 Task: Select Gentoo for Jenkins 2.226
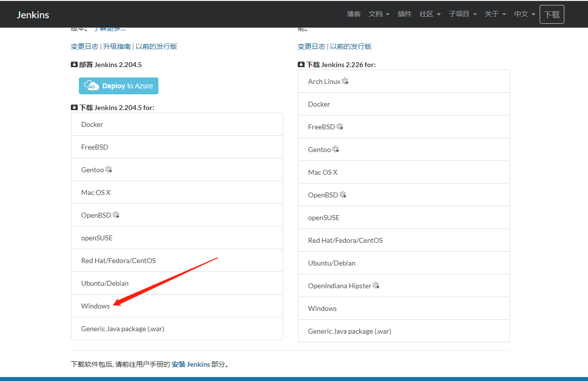[404, 150]
